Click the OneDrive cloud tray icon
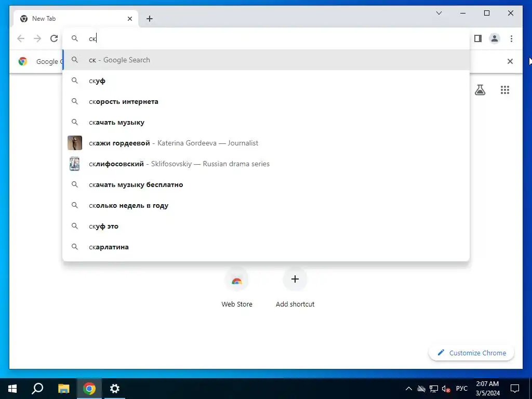Screen dimensions: 532x399 421,389
